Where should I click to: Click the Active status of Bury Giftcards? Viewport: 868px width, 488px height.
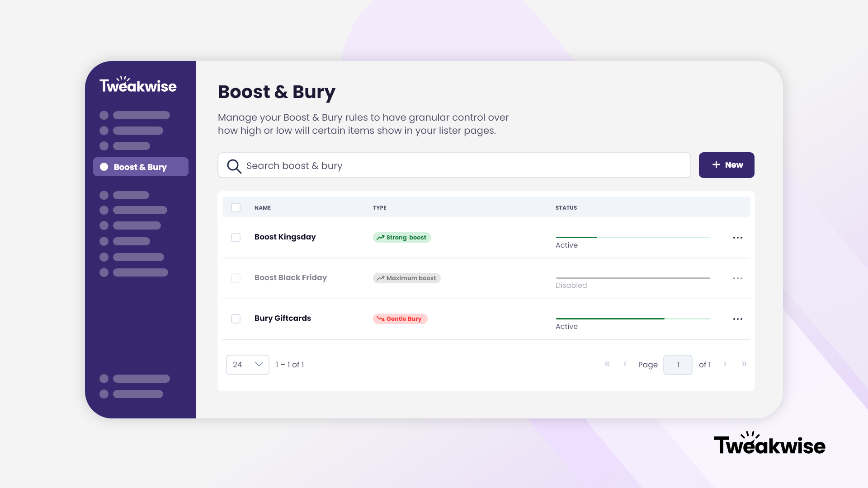(x=566, y=326)
